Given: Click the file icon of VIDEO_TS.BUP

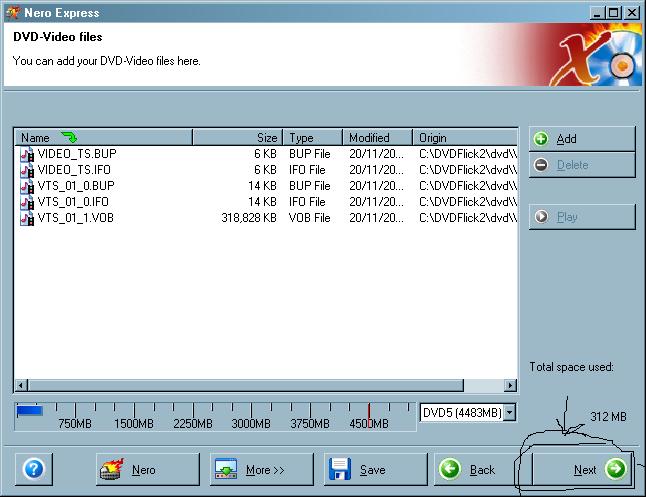Looking at the screenshot, I should pos(27,154).
